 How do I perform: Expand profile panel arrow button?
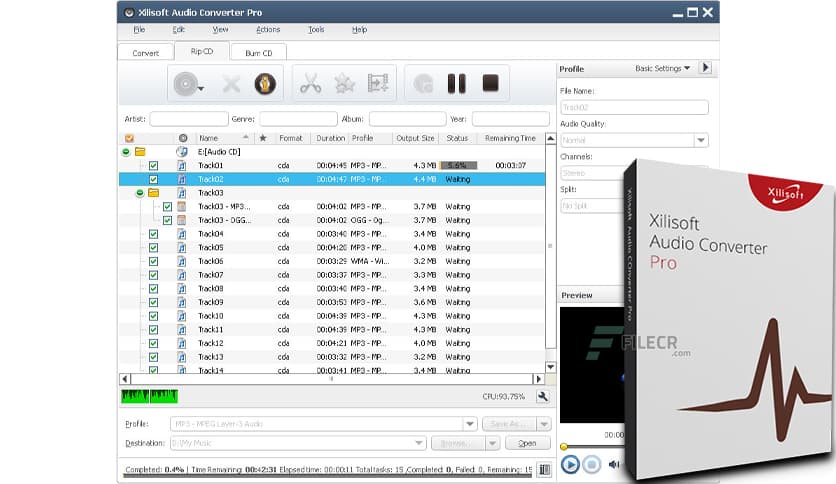point(705,68)
